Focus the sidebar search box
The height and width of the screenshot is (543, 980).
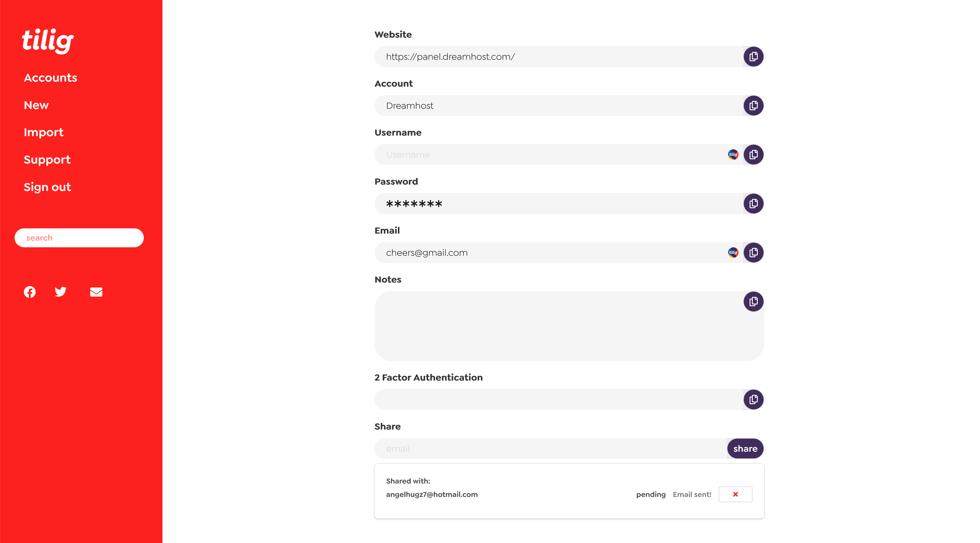coord(79,238)
